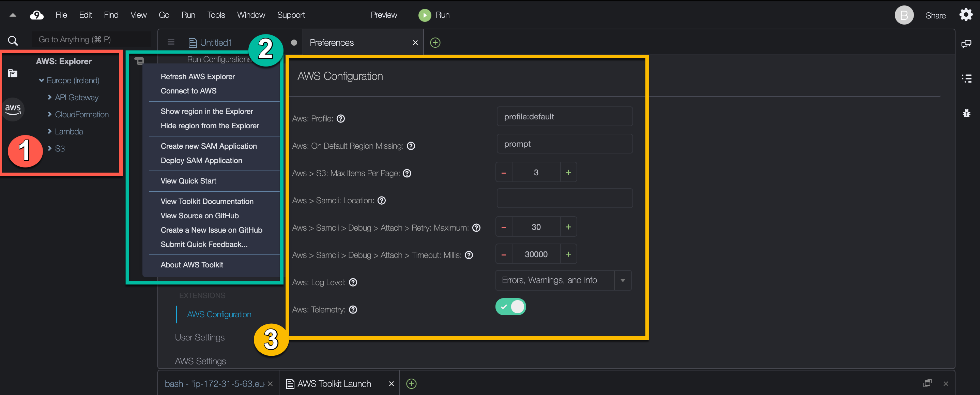Screen dimensions: 980x395
Task: Click Create new SAM Application button
Action: tap(208, 146)
